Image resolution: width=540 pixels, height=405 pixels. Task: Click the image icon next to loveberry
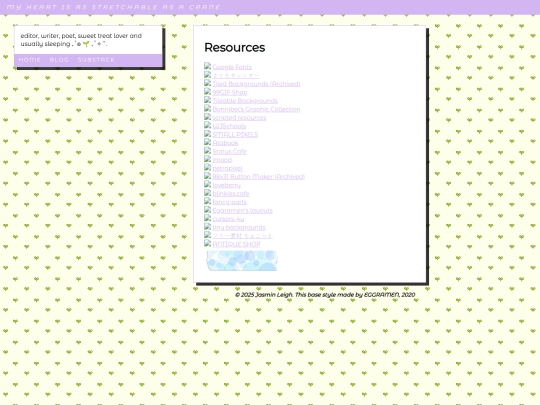pos(207,184)
